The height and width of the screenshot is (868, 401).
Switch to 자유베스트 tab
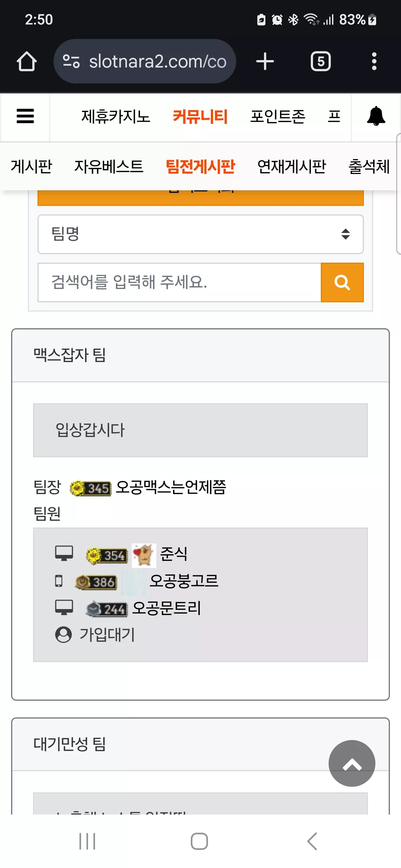point(109,166)
